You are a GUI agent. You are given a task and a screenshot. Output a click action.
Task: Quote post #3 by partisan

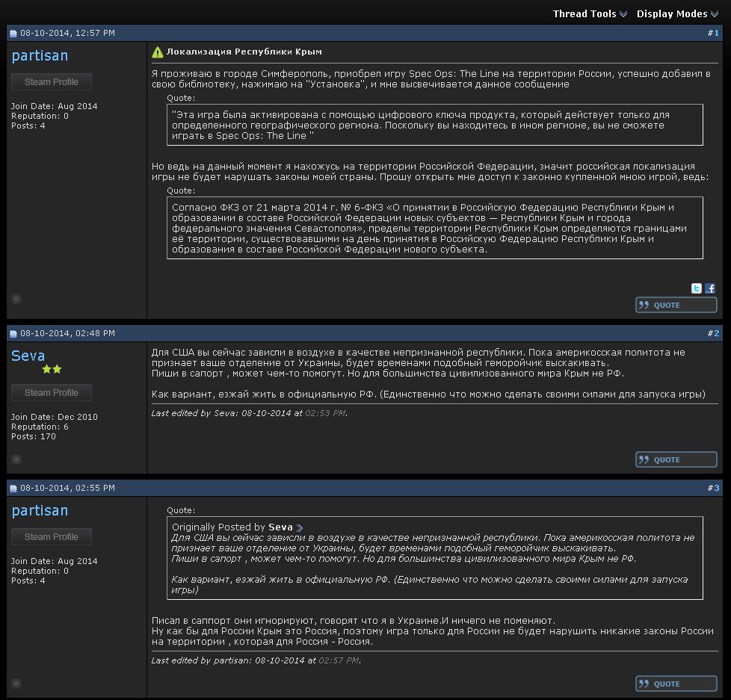676,684
